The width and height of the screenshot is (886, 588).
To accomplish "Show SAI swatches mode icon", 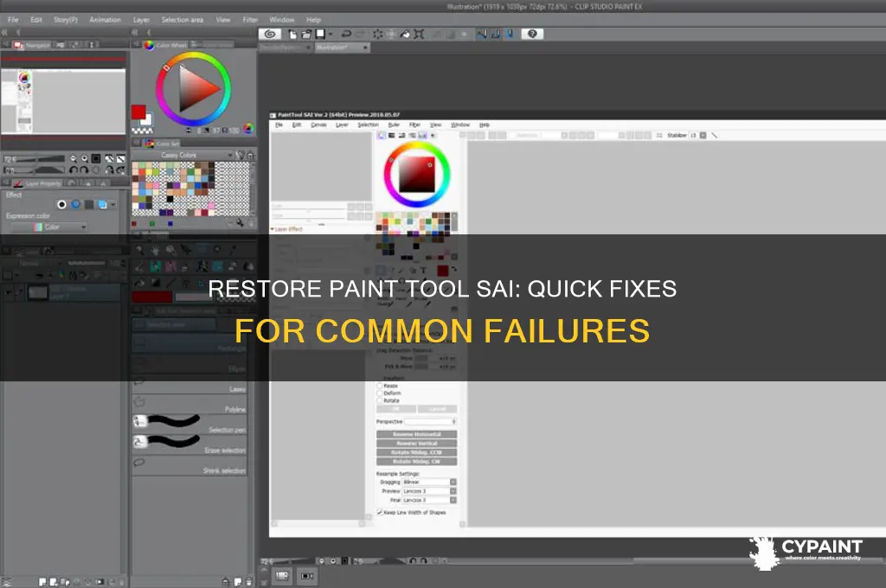I will coord(422,136).
